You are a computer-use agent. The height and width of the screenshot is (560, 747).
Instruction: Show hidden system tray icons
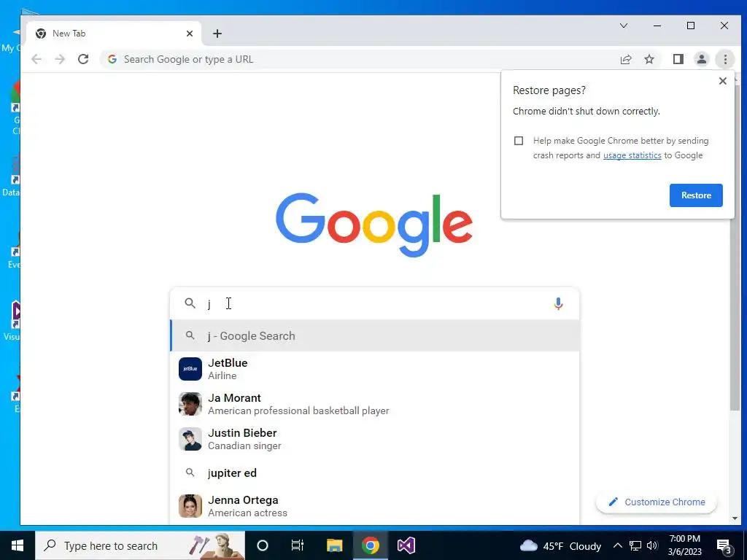point(617,545)
